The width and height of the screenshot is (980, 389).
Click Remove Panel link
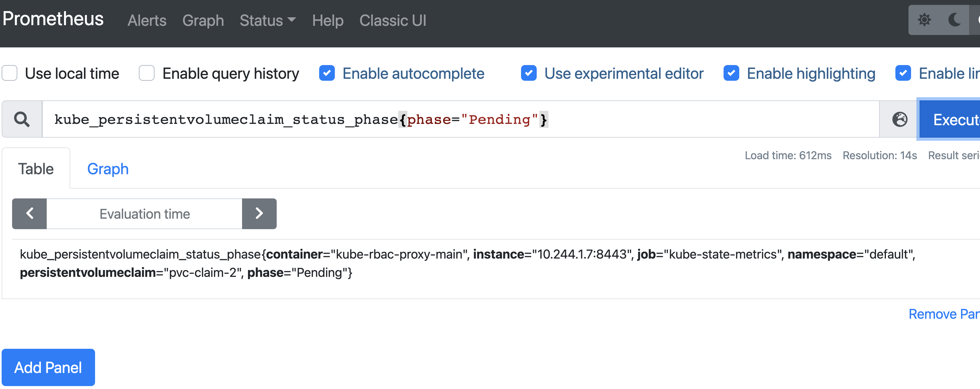click(944, 314)
